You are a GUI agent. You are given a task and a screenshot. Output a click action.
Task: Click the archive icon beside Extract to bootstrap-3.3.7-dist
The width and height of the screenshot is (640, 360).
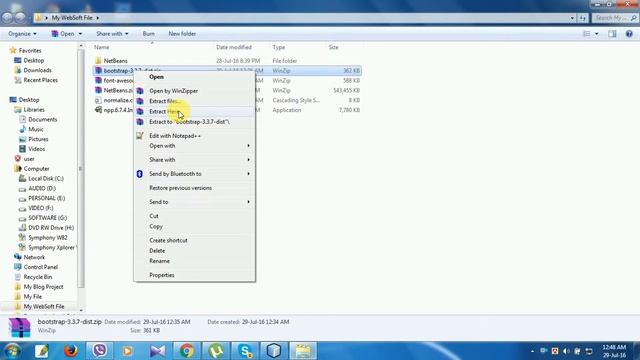click(x=140, y=122)
